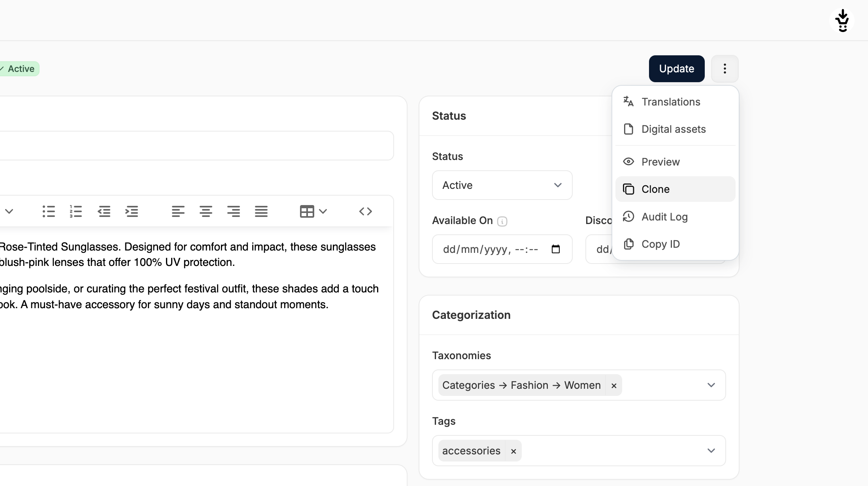Decrease paragraph indent
The width and height of the screenshot is (868, 486).
click(x=104, y=211)
